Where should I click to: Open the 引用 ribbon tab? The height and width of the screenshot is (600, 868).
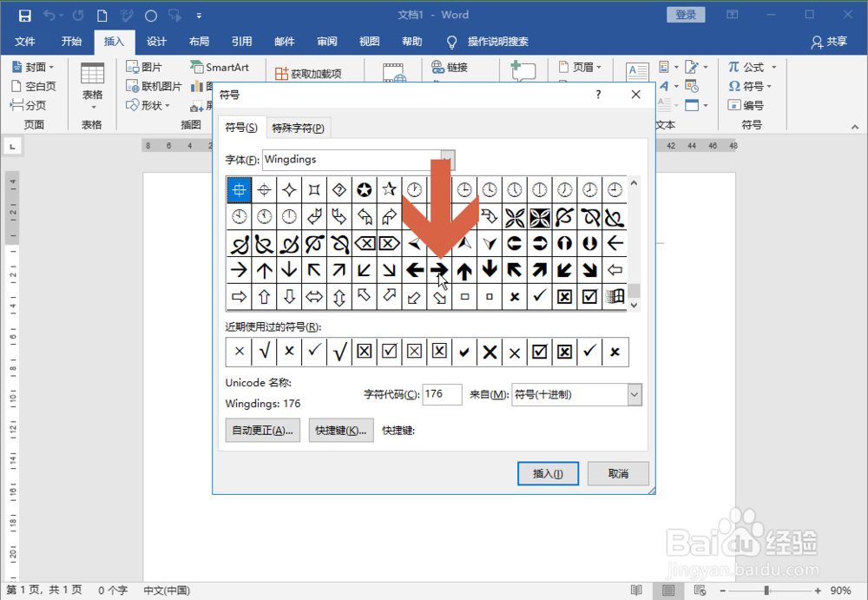point(241,41)
